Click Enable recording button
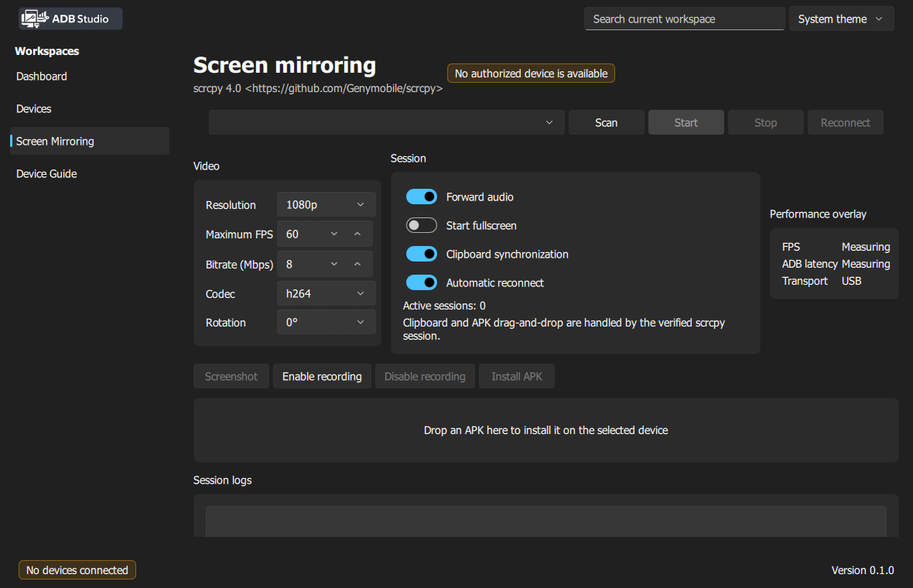Image resolution: width=913 pixels, height=588 pixels. (322, 376)
